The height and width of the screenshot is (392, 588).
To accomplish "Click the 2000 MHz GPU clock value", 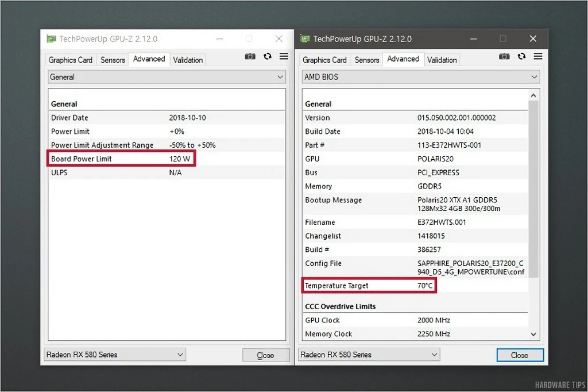I will pyautogui.click(x=434, y=320).
